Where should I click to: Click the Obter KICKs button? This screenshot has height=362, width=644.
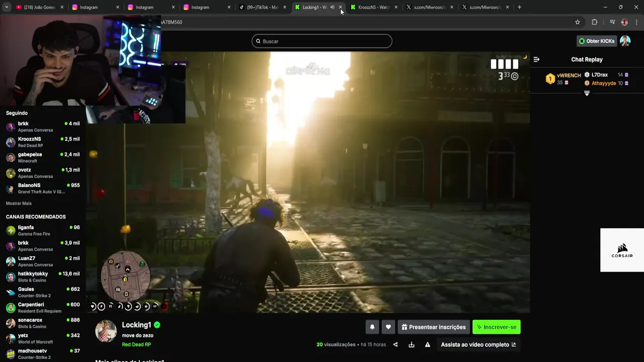coord(597,41)
